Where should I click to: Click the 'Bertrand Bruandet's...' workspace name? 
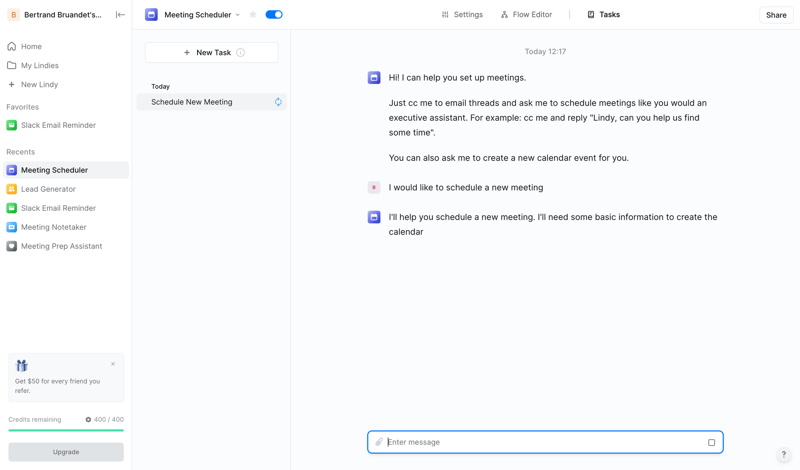(63, 15)
